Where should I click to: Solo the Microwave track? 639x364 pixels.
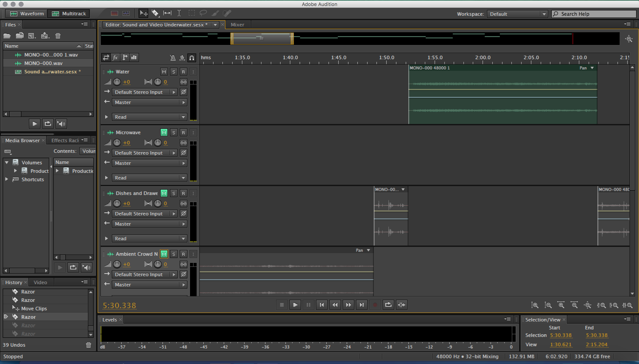[174, 133]
